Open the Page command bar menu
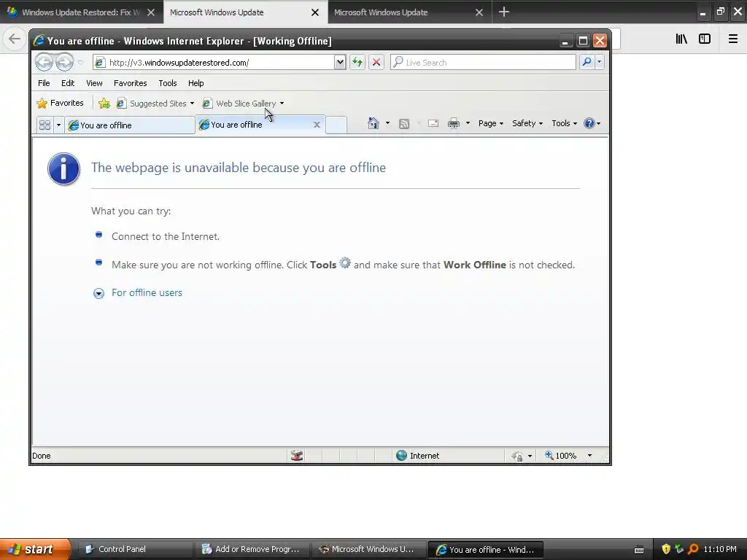This screenshot has width=747, height=560. (x=491, y=123)
